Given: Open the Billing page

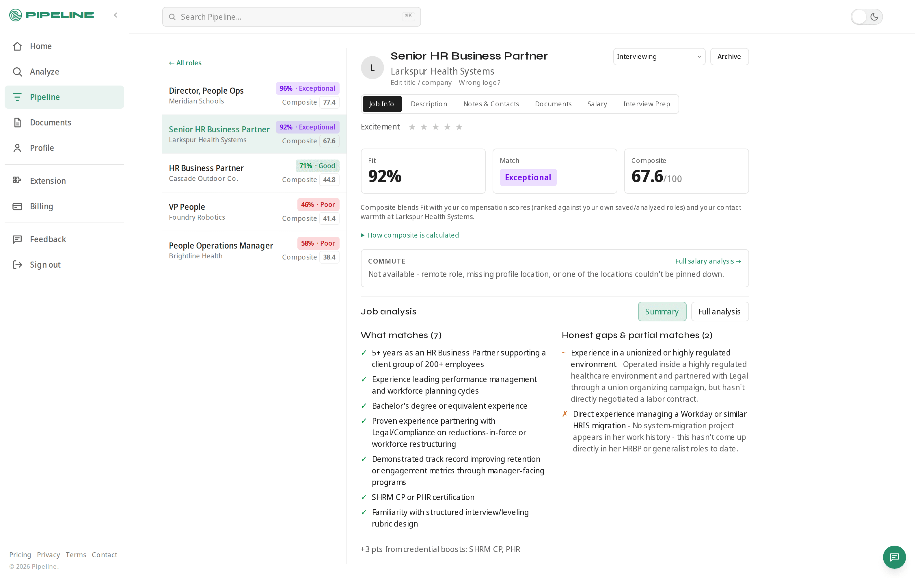Looking at the screenshot, I should pos(64,206).
